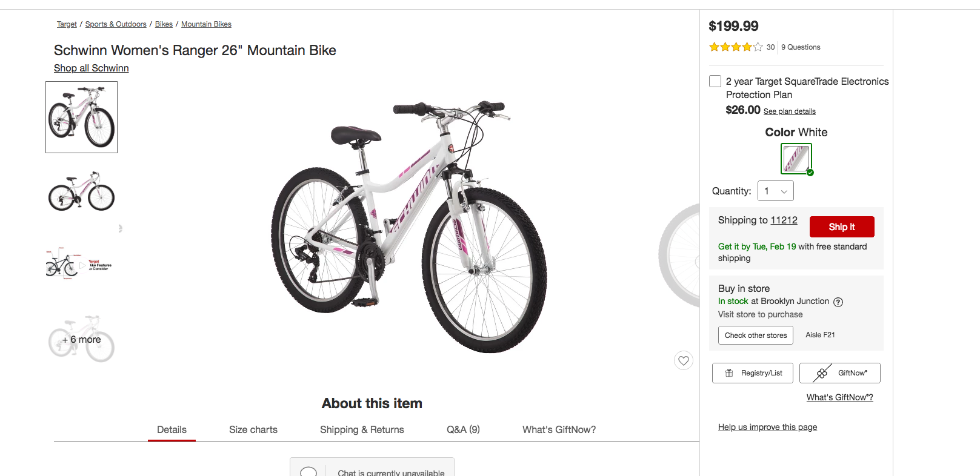980x476 pixels.
Task: Tick the SquareTrade Protection Plan checkbox
Action: click(x=715, y=81)
